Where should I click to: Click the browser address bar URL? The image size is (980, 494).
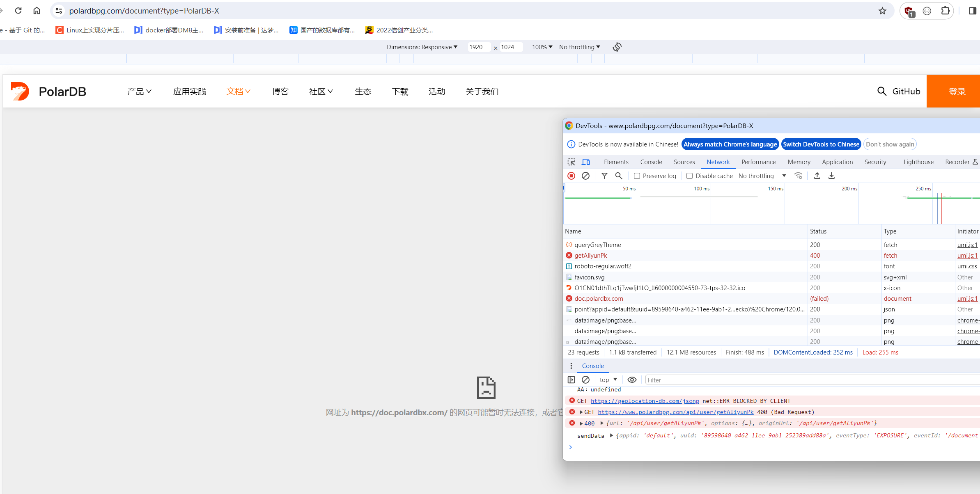pyautogui.click(x=144, y=11)
